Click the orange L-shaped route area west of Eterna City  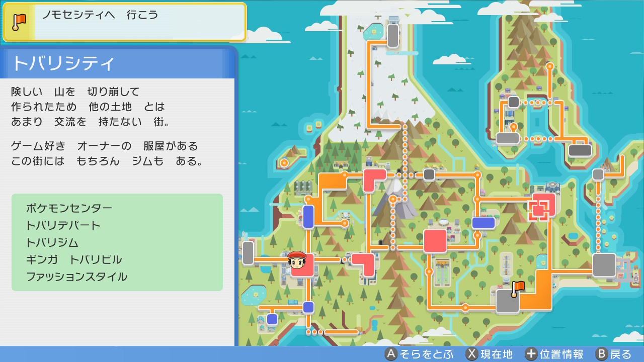333,182
